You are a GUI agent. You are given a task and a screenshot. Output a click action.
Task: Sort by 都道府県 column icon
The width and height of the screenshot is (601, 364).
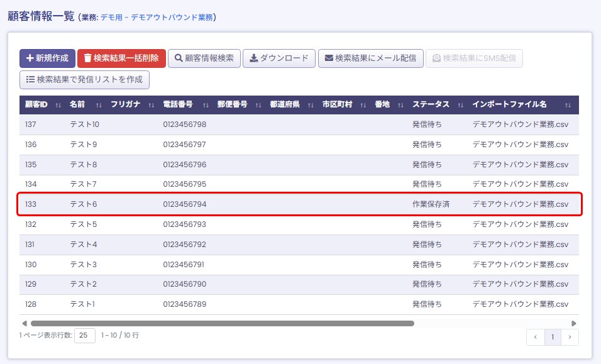pos(311,105)
